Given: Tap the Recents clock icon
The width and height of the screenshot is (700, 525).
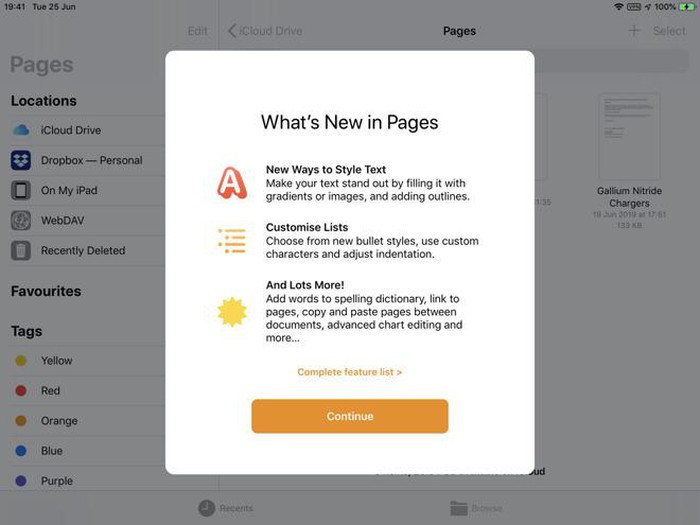Looking at the screenshot, I should point(207,508).
